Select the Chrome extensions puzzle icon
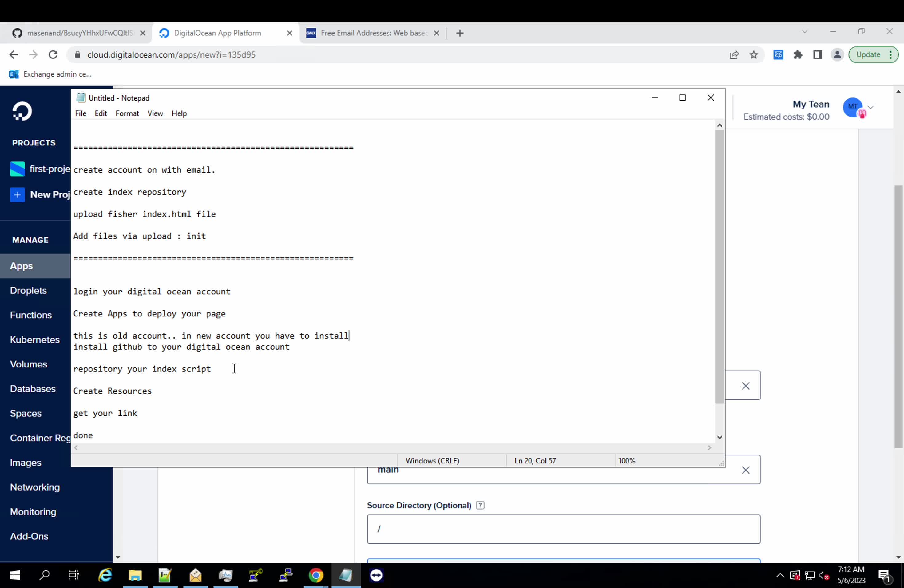Screen dimensions: 904x588 tap(798, 54)
